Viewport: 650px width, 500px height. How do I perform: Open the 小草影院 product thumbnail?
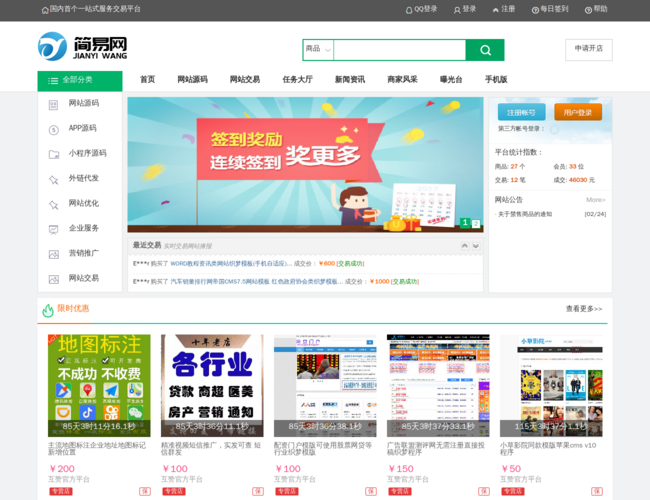tap(551, 386)
